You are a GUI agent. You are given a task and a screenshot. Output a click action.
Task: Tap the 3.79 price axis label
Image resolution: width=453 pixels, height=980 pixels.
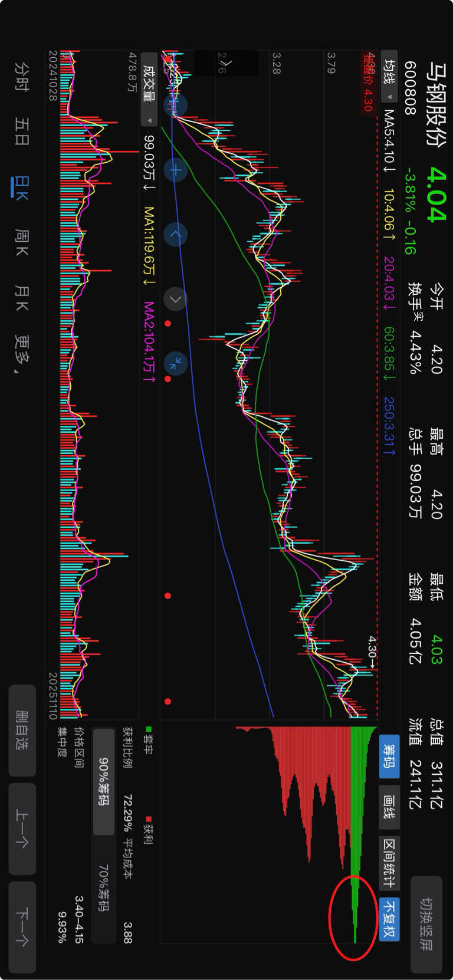[x=331, y=63]
